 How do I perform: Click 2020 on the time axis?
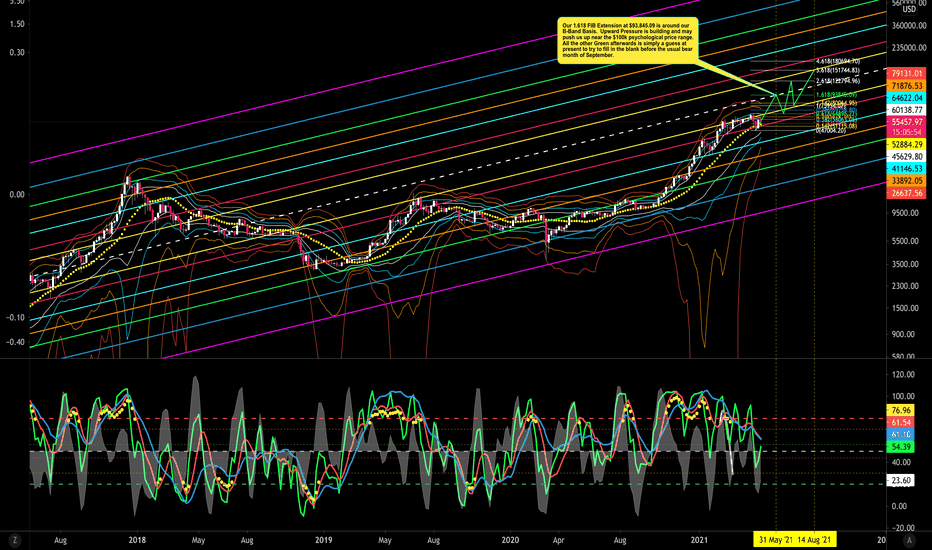point(510,540)
